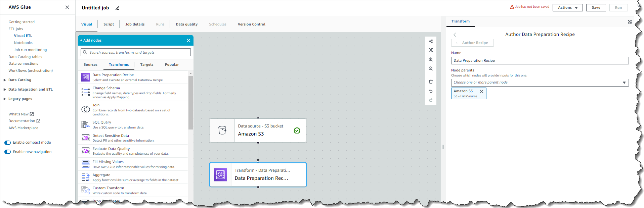
Task: Open the Node parents dropdown
Action: 540,83
